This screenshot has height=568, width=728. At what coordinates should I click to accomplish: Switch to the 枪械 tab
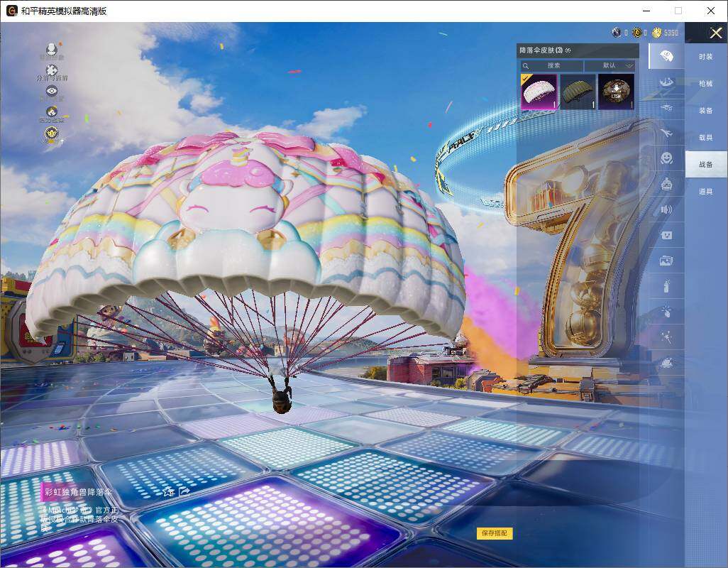[706, 84]
